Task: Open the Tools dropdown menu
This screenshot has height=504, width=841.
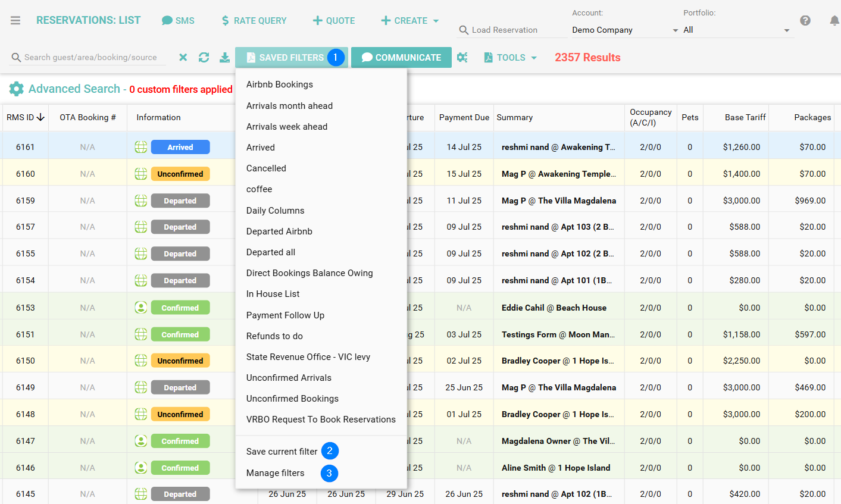Action: (x=511, y=57)
